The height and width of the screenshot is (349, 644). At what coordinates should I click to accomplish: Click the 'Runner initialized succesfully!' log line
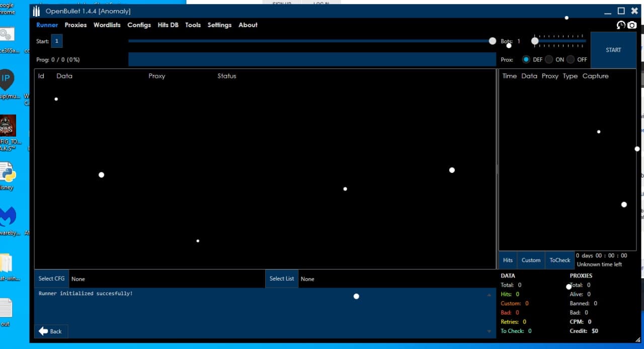pos(86,293)
